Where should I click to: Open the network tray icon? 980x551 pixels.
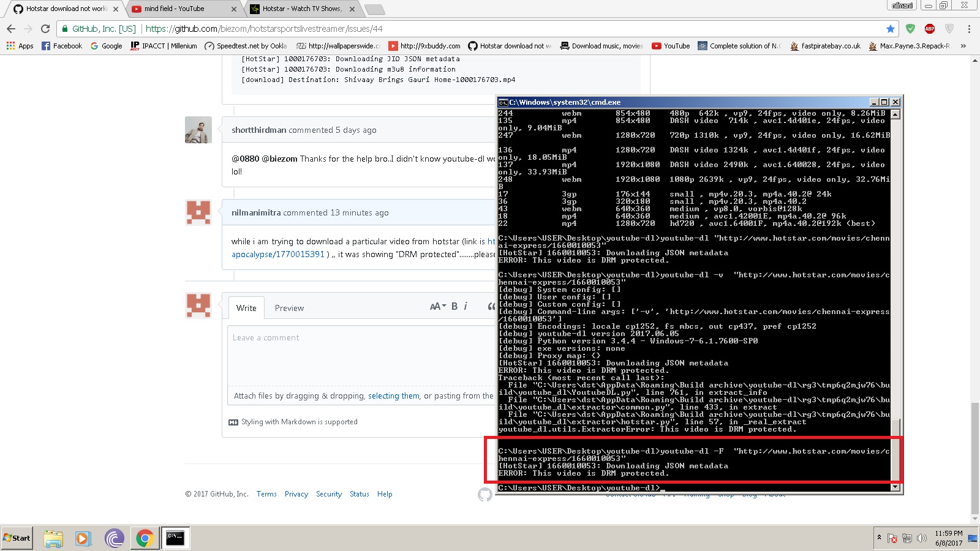[x=907, y=538]
